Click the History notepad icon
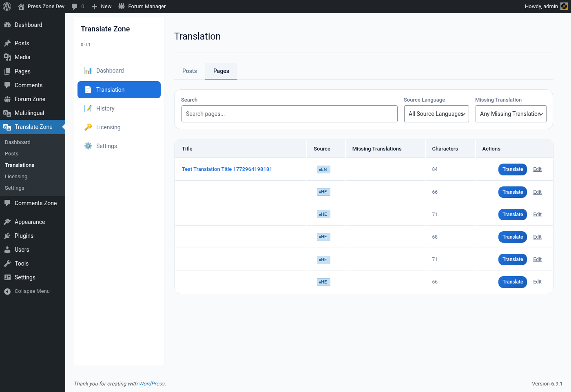This screenshot has width=571, height=392. point(88,109)
